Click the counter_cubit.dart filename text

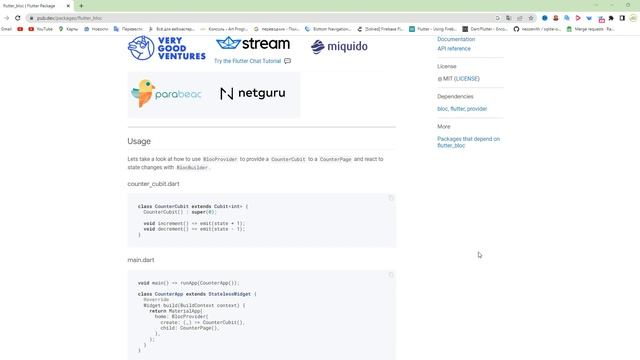tap(153, 184)
